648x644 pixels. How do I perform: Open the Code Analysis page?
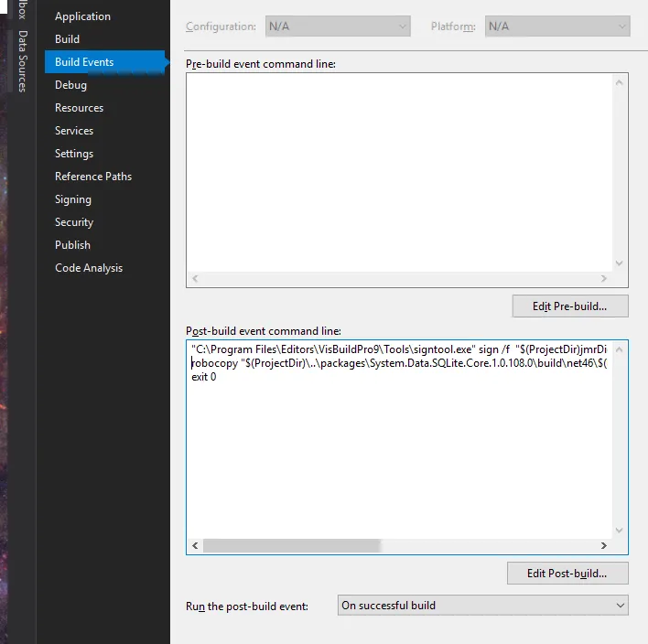(x=89, y=268)
